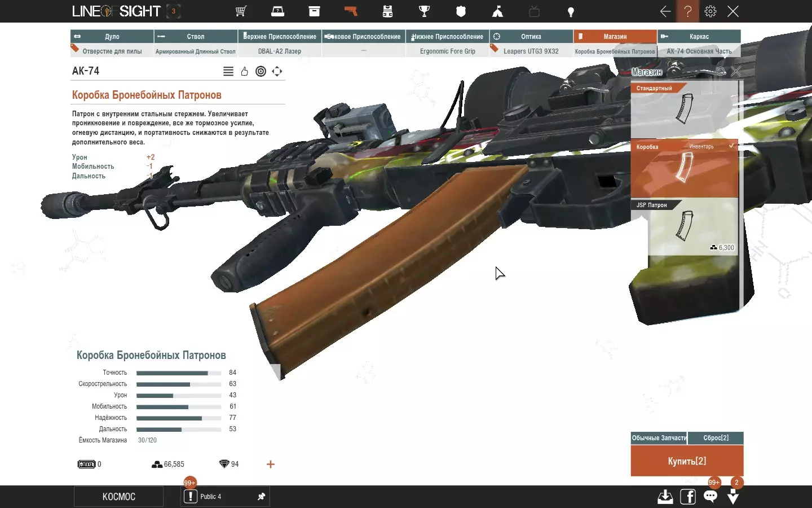Open the dimmed TV screen icon
Screen dimensions: 812x508
tap(534, 11)
